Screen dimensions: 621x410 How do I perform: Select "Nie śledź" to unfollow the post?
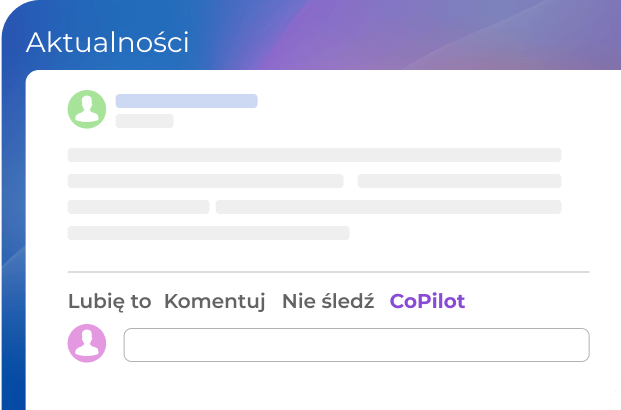click(x=327, y=301)
